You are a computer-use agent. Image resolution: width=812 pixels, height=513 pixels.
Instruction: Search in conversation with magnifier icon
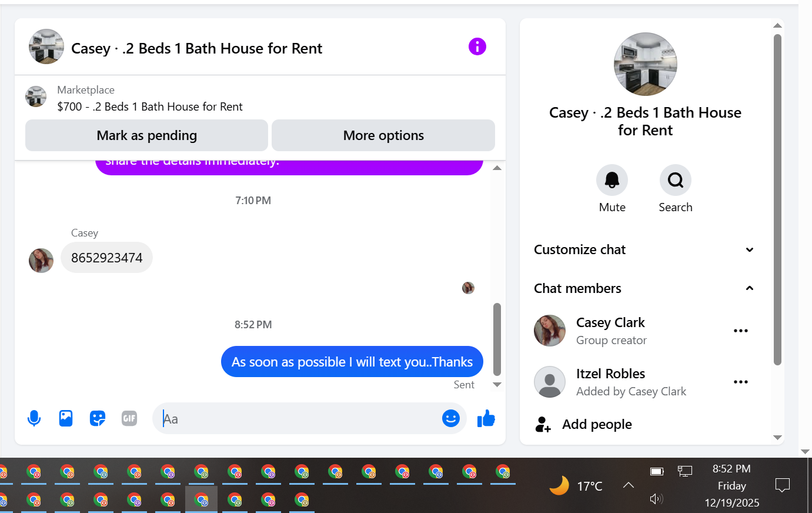(676, 180)
